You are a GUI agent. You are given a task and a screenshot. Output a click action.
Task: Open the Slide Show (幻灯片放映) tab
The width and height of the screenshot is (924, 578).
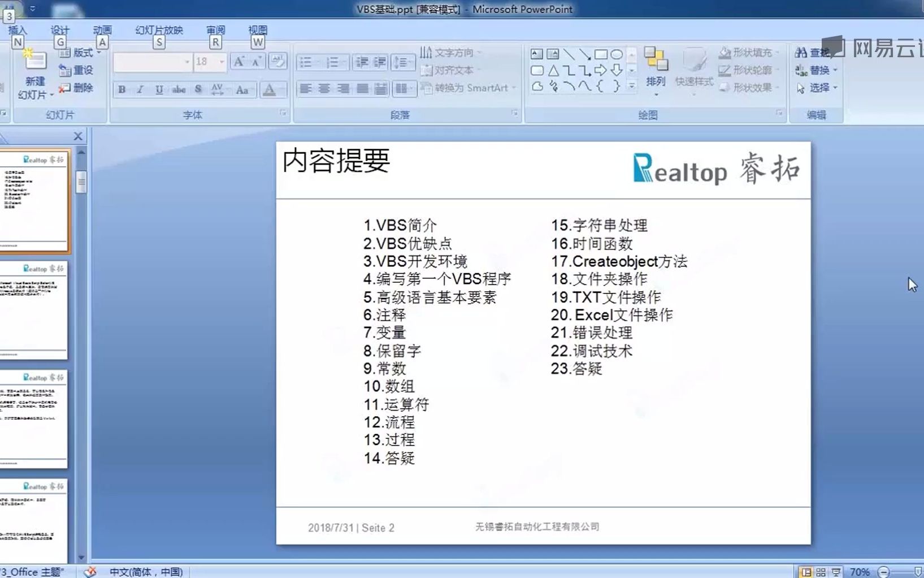point(159,31)
